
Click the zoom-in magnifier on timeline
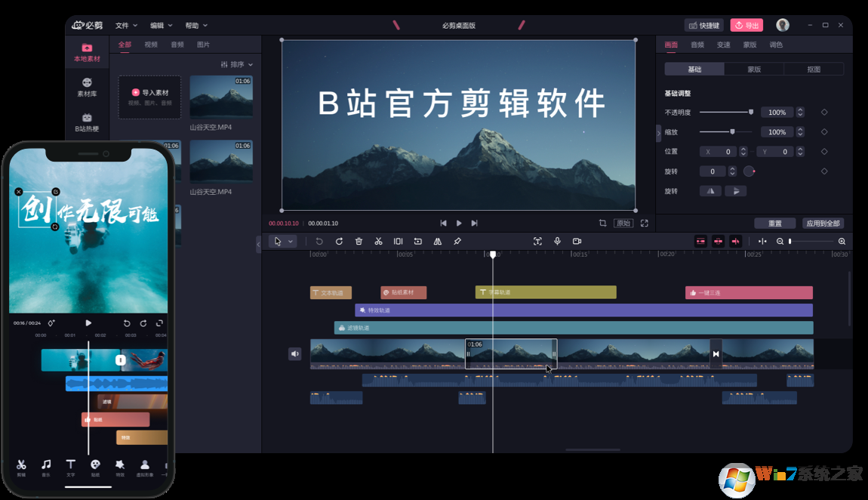842,242
